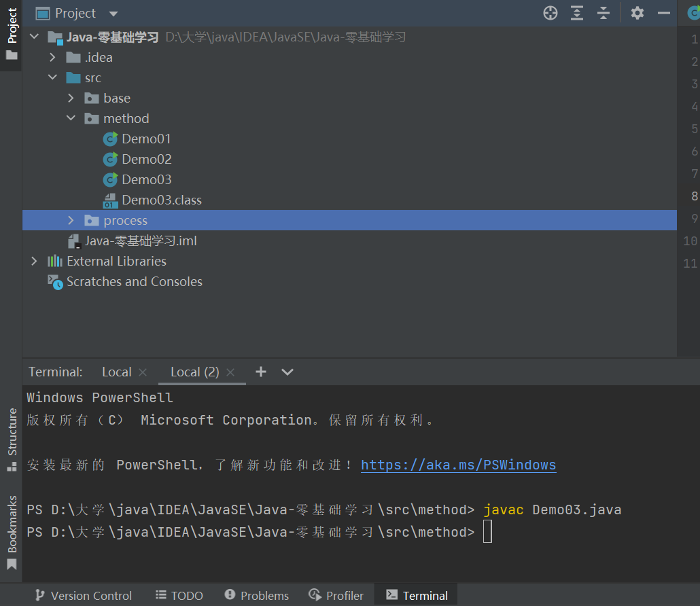Collapse the Java-零基础学习 project root
The image size is (700, 606).
pyautogui.click(x=35, y=37)
